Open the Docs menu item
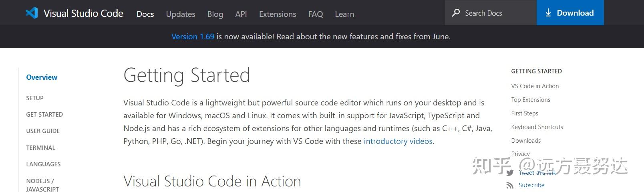644x192 pixels. coord(145,14)
